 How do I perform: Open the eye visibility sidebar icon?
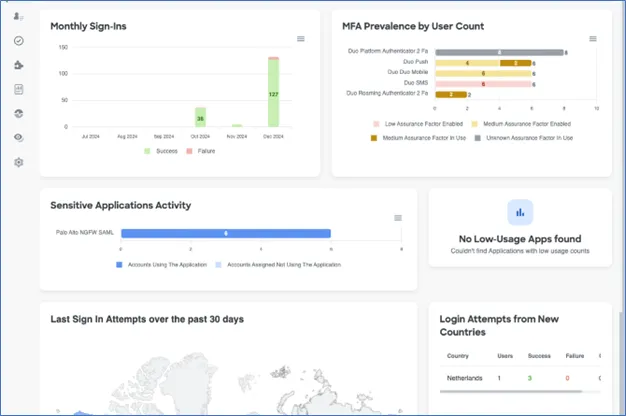click(18, 138)
